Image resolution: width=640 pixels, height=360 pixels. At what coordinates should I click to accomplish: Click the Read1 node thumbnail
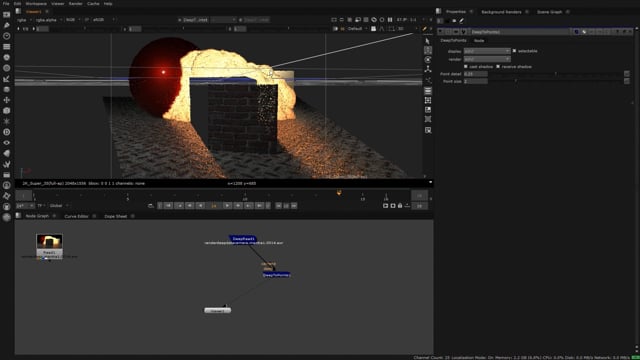pyautogui.click(x=49, y=241)
